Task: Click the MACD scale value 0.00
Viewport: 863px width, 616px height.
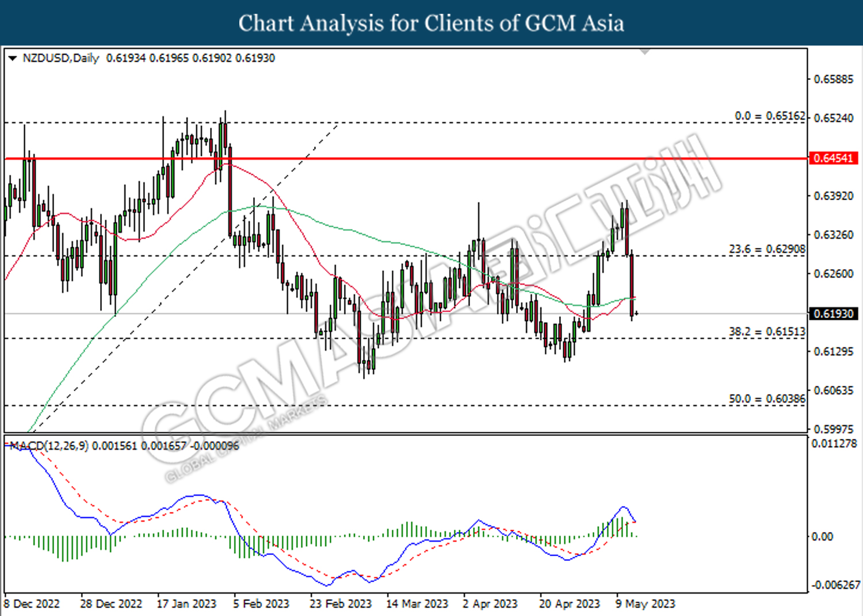Action: 822,537
